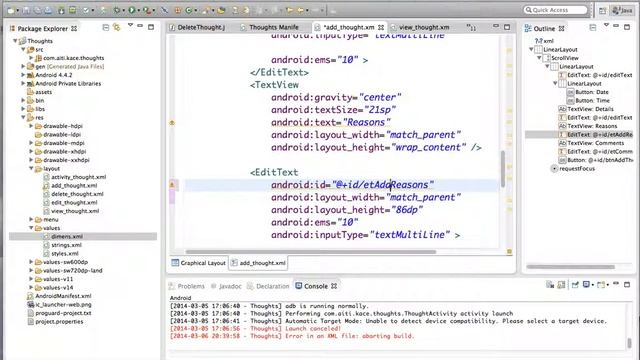Toggle Scroll Lock in the Console
The width and height of the screenshot is (640, 360).
point(561,284)
